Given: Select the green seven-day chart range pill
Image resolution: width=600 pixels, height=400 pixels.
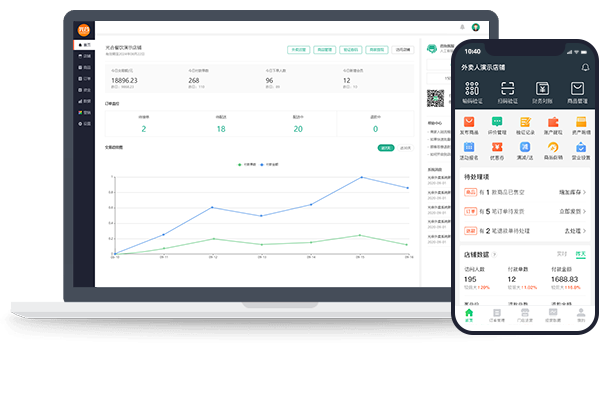Looking at the screenshot, I should [386, 148].
